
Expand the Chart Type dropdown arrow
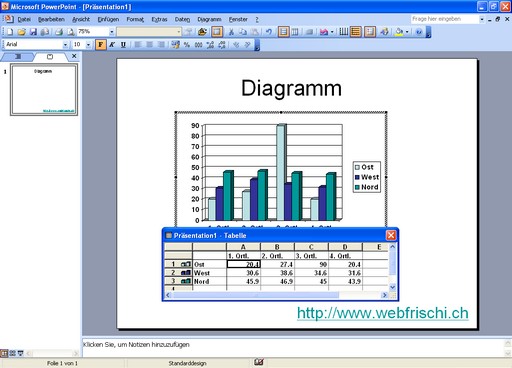pos(332,32)
